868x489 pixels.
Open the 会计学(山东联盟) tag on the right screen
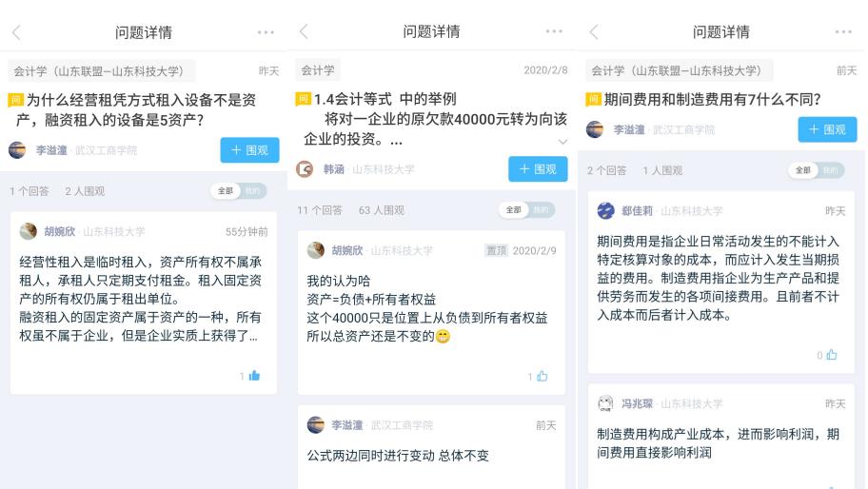[x=679, y=70]
